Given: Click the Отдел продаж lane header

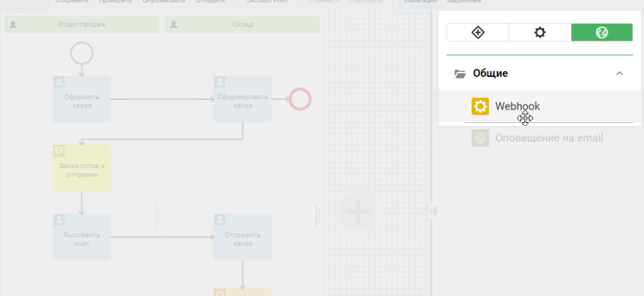Looking at the screenshot, I should coord(81,24).
